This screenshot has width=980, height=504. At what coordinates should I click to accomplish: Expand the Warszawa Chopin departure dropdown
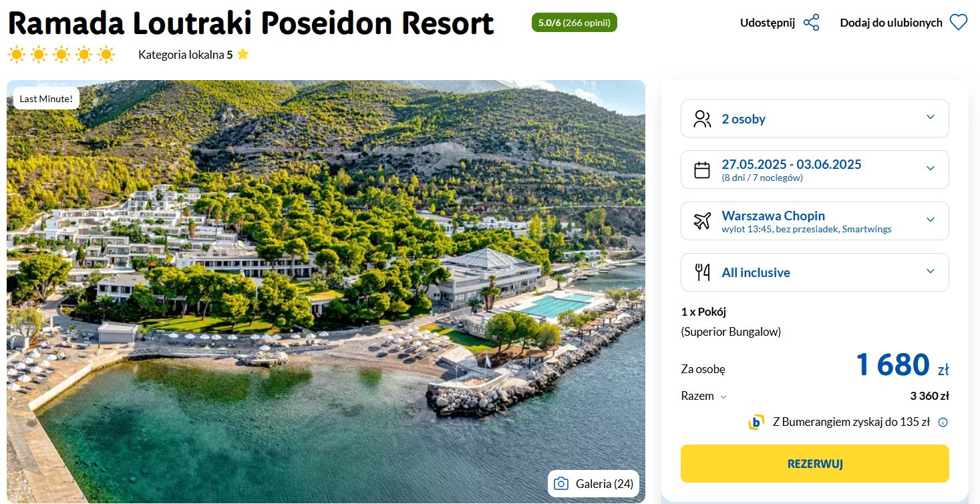[x=815, y=221]
